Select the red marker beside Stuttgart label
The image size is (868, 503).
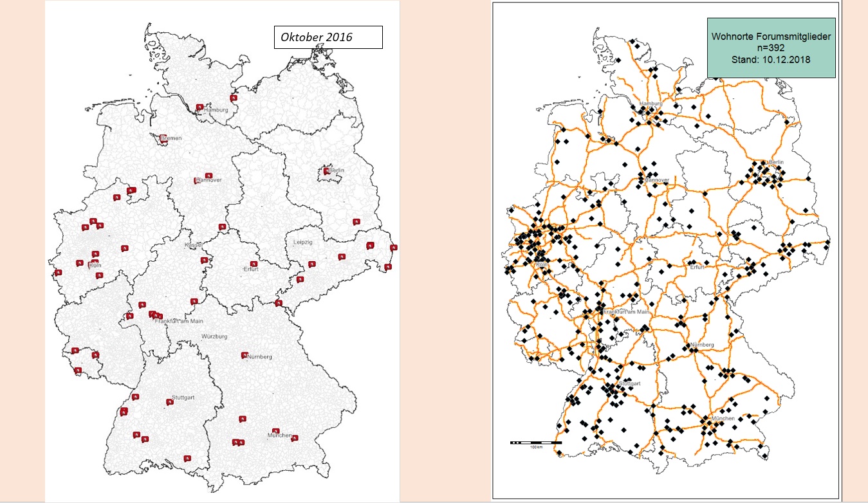pos(169,402)
